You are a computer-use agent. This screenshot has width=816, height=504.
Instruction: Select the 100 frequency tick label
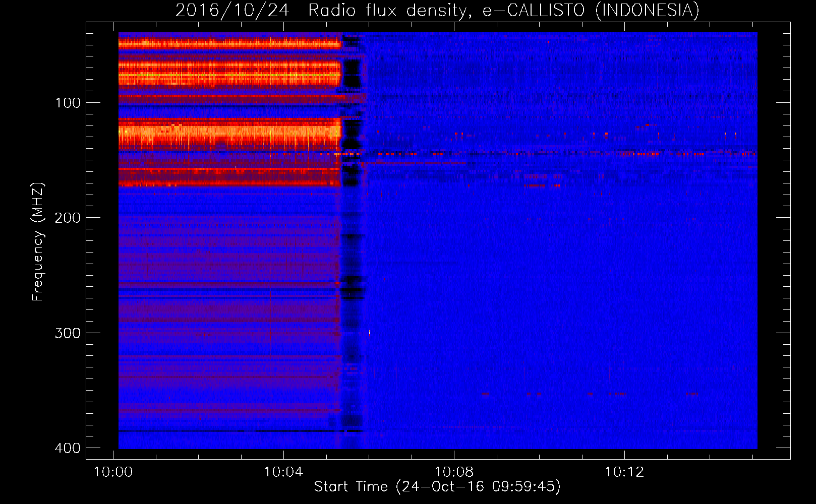[68, 103]
